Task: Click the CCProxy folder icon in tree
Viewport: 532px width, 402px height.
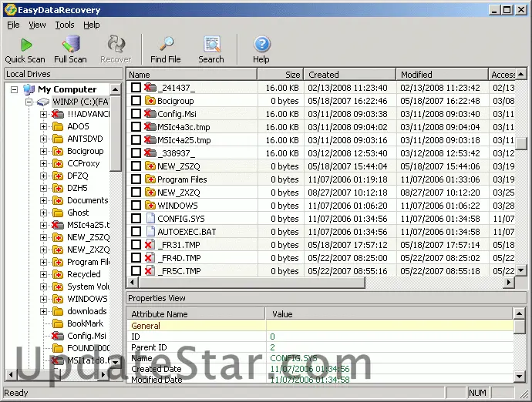Action: point(58,163)
